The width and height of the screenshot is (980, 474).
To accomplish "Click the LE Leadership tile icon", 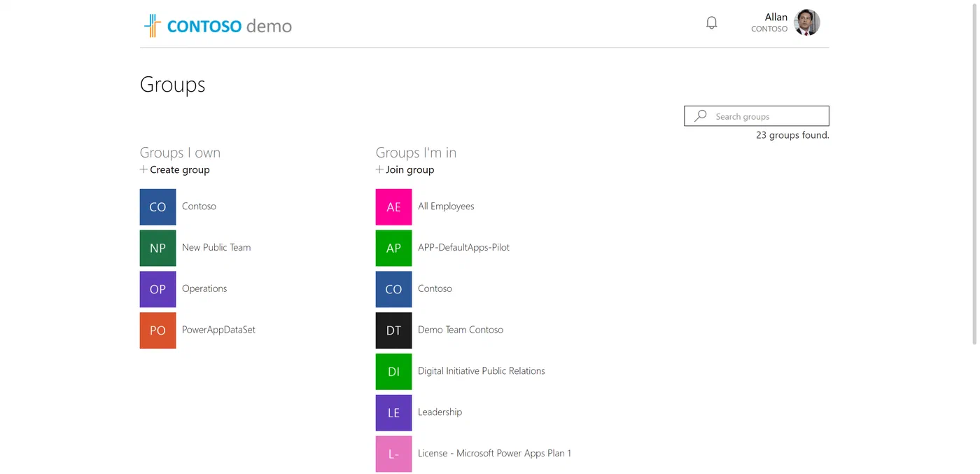I will click(x=393, y=413).
